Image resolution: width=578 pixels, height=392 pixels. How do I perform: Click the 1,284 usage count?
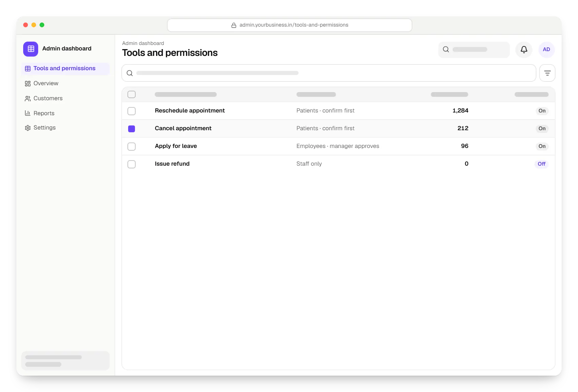click(460, 110)
